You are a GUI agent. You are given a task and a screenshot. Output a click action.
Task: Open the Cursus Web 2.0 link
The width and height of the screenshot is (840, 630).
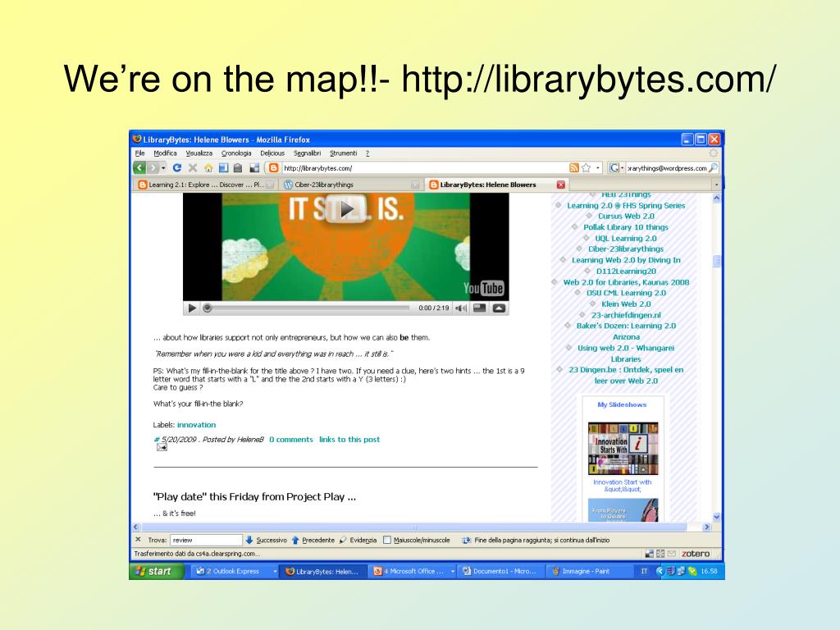626,217
